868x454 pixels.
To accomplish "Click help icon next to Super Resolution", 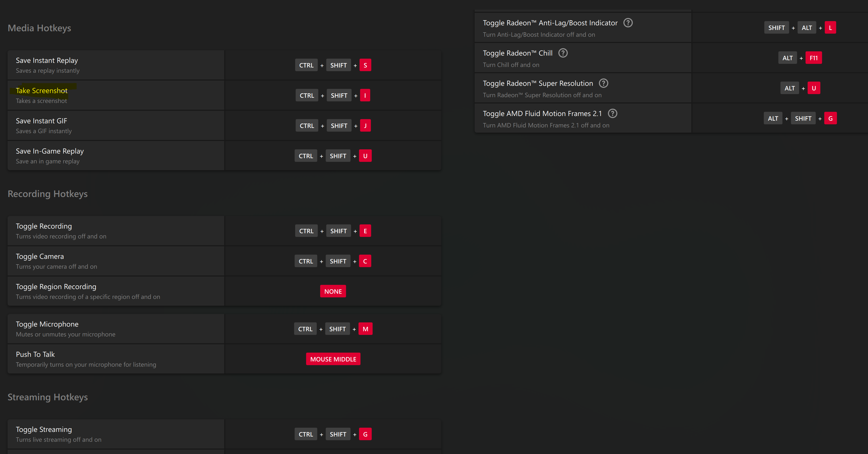I will click(603, 83).
